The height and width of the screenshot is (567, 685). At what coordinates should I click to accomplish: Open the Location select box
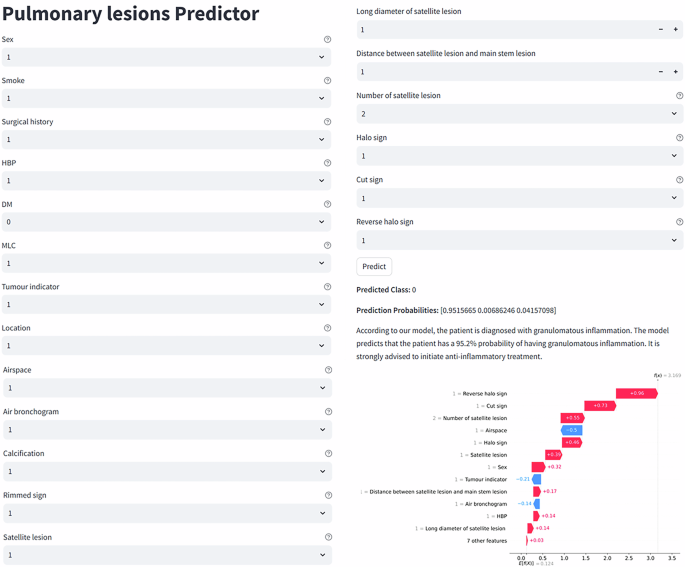click(x=166, y=346)
